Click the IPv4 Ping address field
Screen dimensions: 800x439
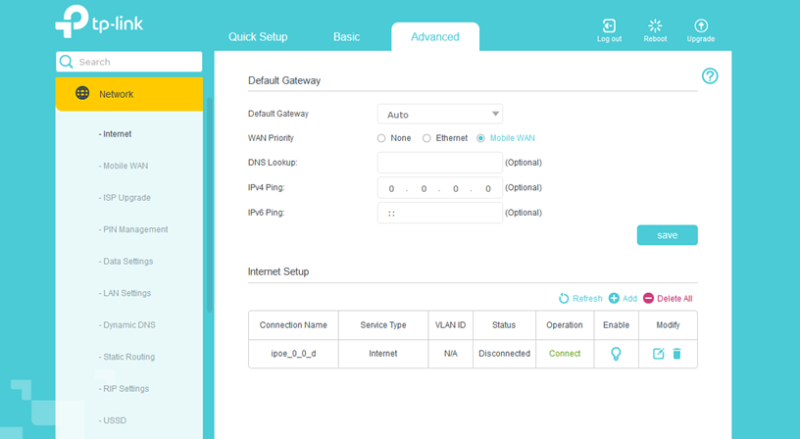pos(440,188)
